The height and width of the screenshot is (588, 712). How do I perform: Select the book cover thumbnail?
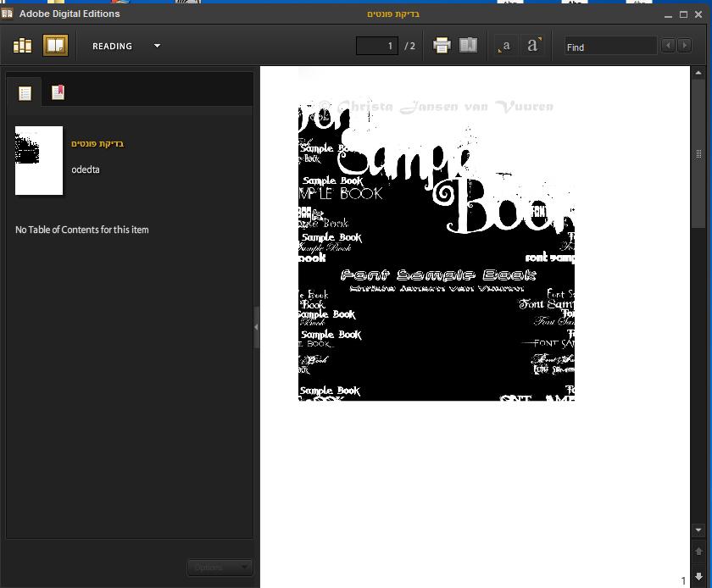point(39,161)
